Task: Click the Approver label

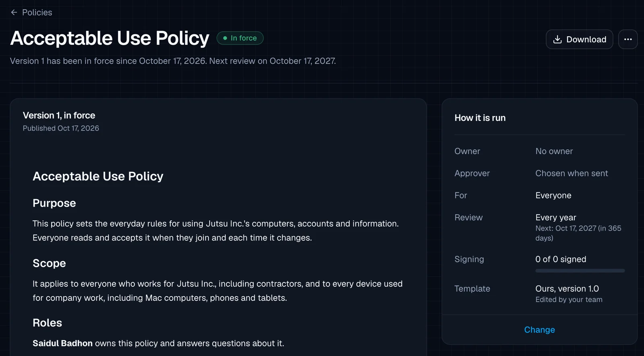Action: tap(472, 174)
